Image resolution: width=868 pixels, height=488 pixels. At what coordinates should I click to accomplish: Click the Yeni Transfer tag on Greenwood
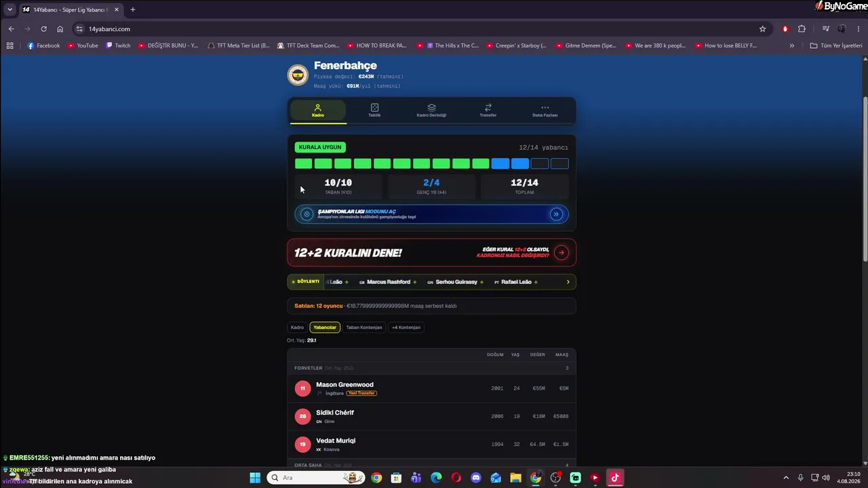click(x=361, y=393)
